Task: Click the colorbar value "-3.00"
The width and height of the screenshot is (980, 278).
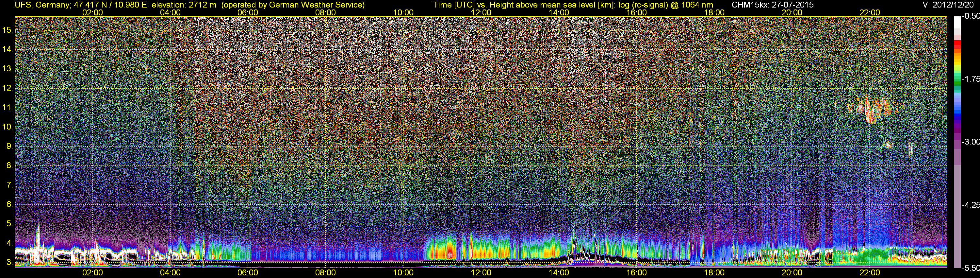Action: 971,142
